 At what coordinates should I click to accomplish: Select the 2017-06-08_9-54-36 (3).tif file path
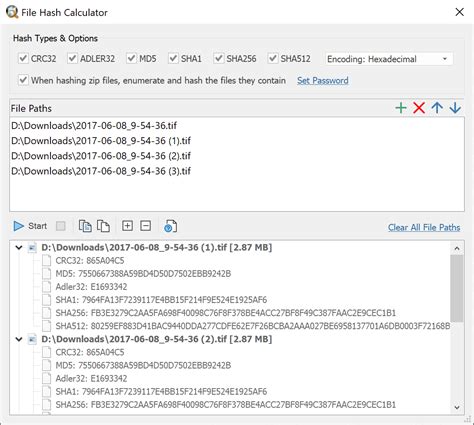(101, 171)
